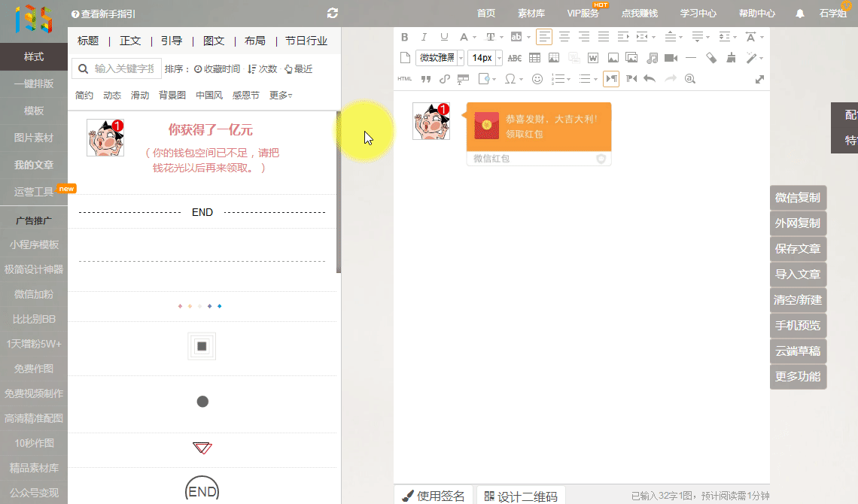Insert hyperlink chain icon
858x504 pixels.
[x=444, y=79]
